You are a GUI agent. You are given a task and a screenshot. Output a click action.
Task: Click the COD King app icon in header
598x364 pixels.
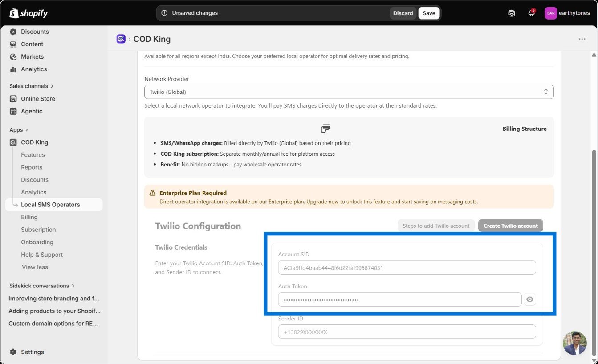[121, 39]
